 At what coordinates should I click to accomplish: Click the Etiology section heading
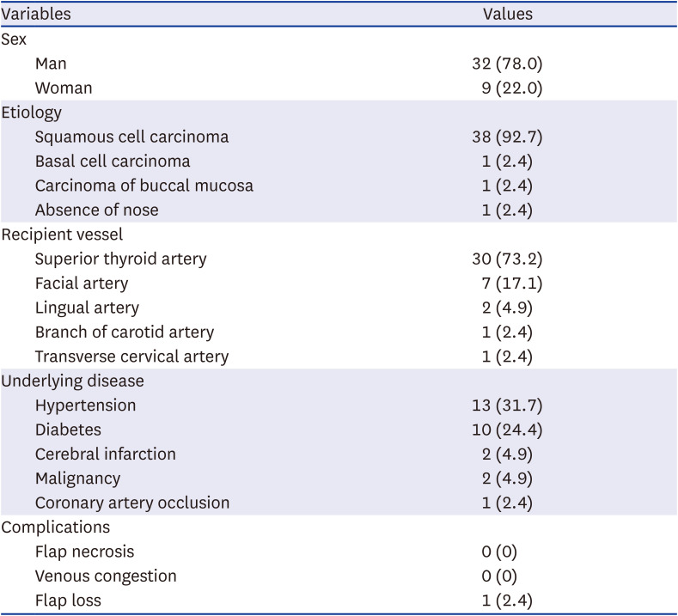coord(32,113)
